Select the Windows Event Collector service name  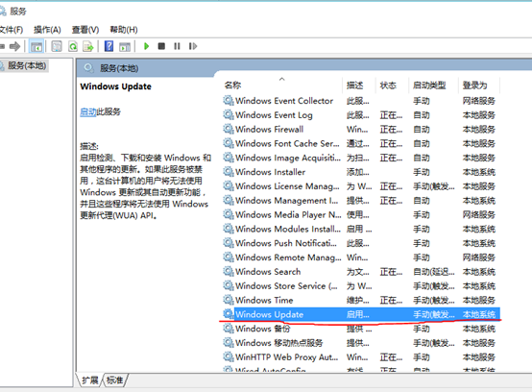tap(284, 101)
